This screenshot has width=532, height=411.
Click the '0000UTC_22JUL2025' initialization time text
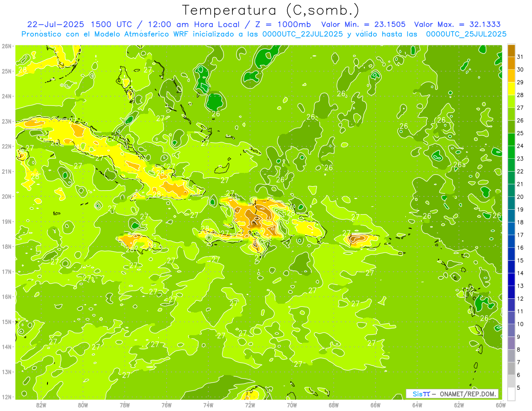pyautogui.click(x=303, y=34)
